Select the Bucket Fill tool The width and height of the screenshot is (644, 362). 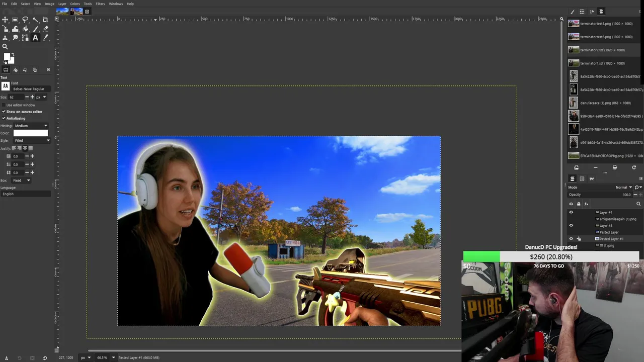click(x=25, y=29)
